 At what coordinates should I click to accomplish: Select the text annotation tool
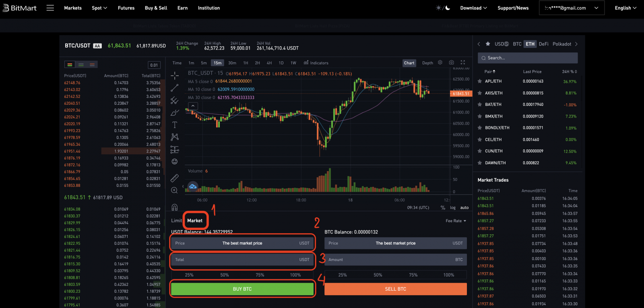point(175,125)
